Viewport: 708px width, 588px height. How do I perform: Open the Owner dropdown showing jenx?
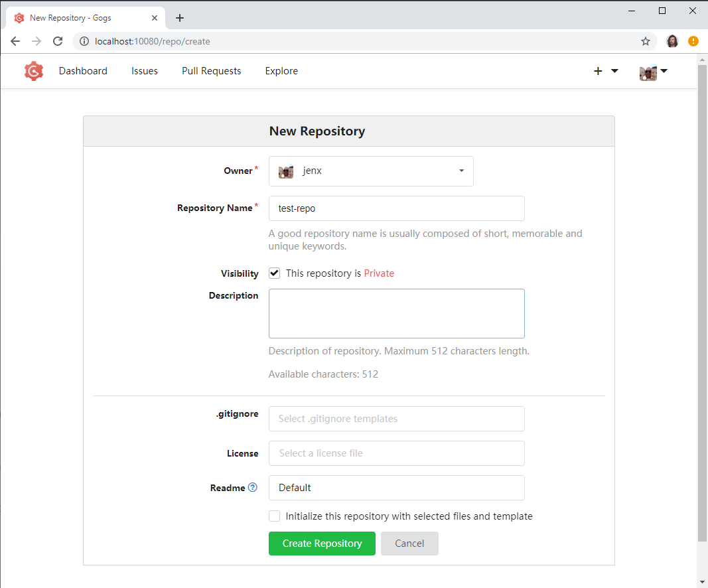pos(370,171)
